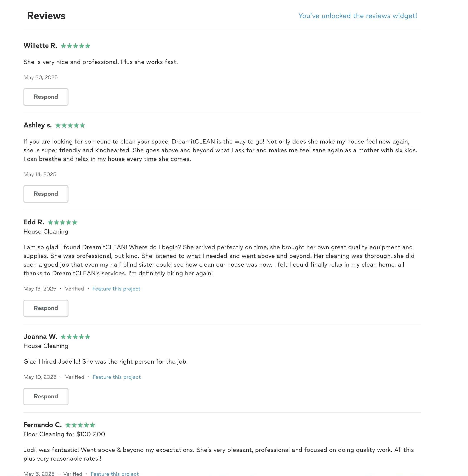Feature Joanna W.'s project
Screen dimensions: 468x476
tap(117, 377)
